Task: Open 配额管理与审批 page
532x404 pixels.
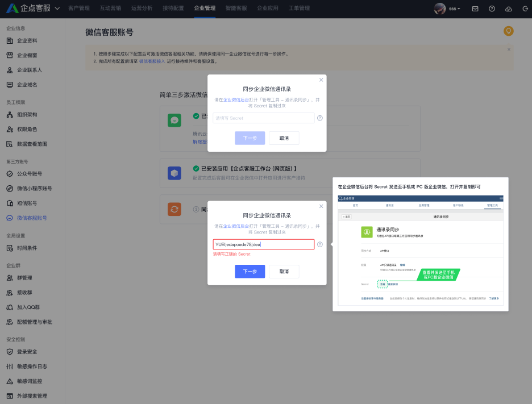Action: click(x=34, y=322)
